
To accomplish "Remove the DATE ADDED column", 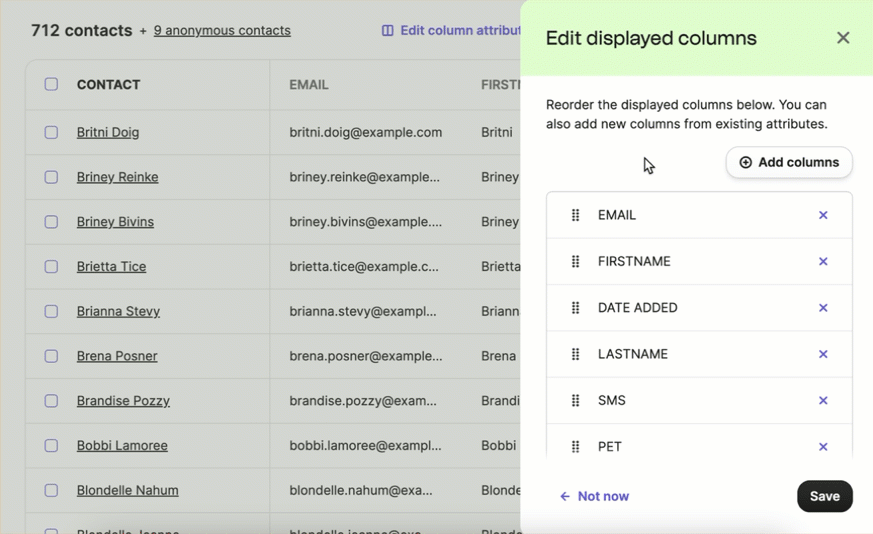I will point(823,307).
